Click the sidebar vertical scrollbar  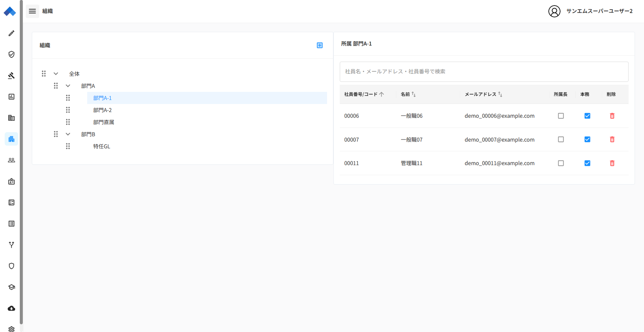point(21,162)
